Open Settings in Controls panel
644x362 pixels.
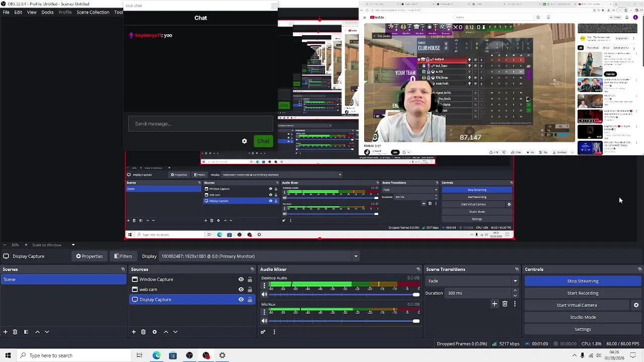pos(583,329)
